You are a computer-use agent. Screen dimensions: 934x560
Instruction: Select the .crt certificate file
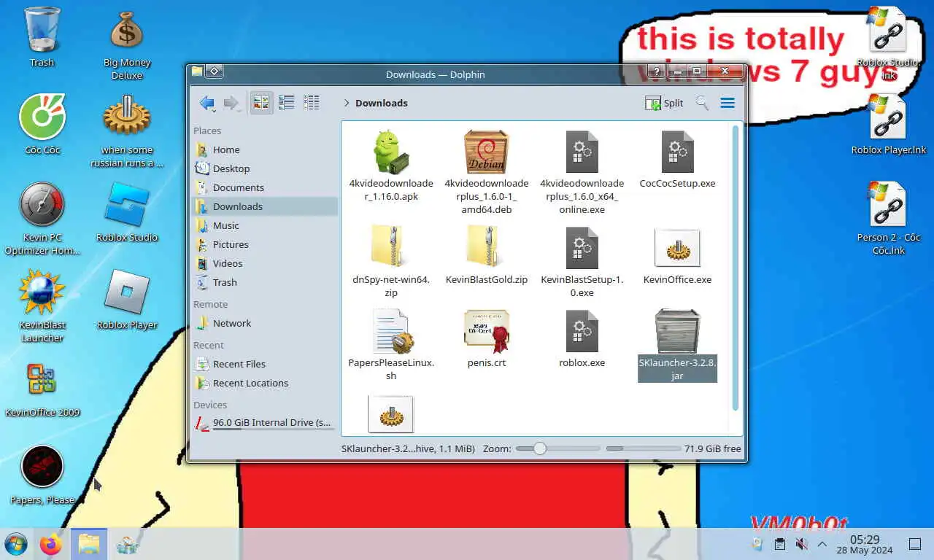point(487,338)
